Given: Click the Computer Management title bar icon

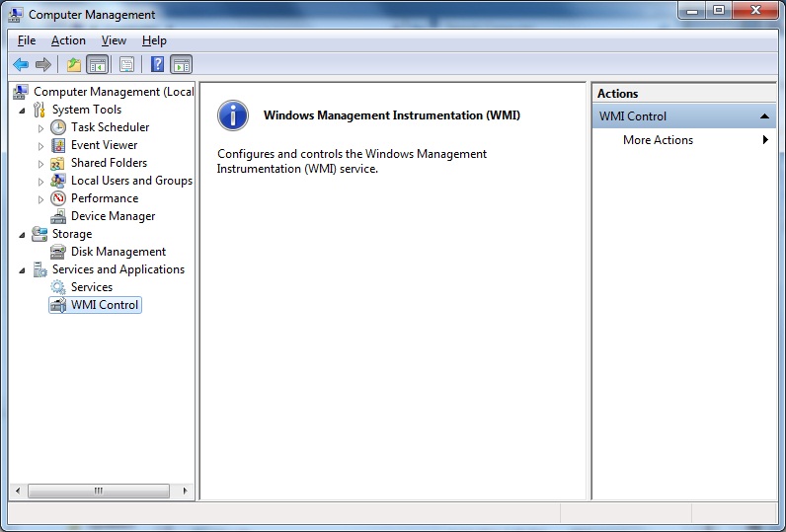Looking at the screenshot, I should [x=16, y=15].
